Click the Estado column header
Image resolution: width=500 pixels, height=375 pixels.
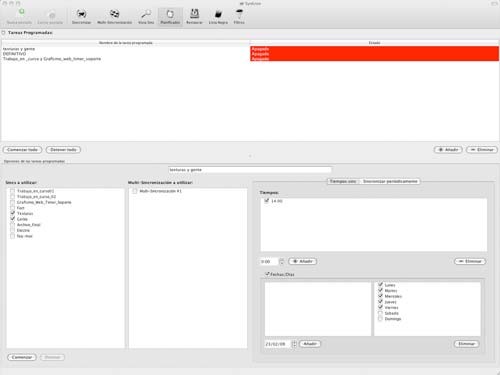tap(374, 43)
